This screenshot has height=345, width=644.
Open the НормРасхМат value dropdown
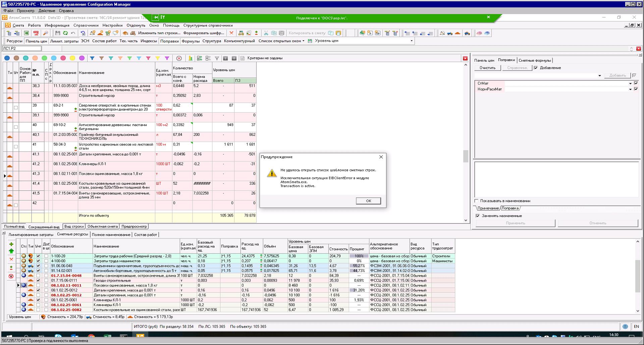tap(630, 89)
